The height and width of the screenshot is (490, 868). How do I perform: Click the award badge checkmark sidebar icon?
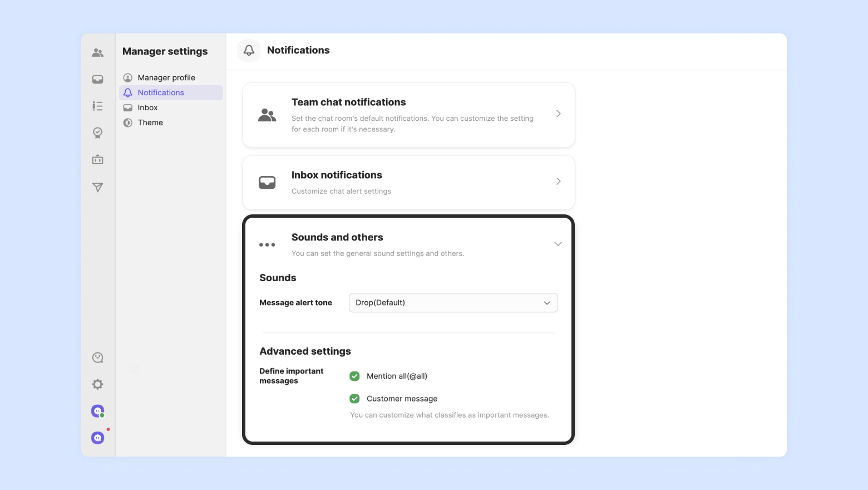tap(98, 133)
